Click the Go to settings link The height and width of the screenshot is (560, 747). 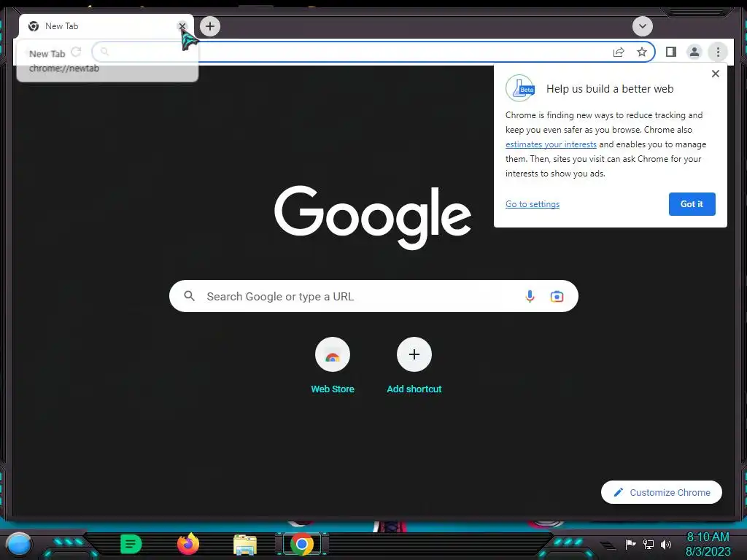(x=532, y=204)
